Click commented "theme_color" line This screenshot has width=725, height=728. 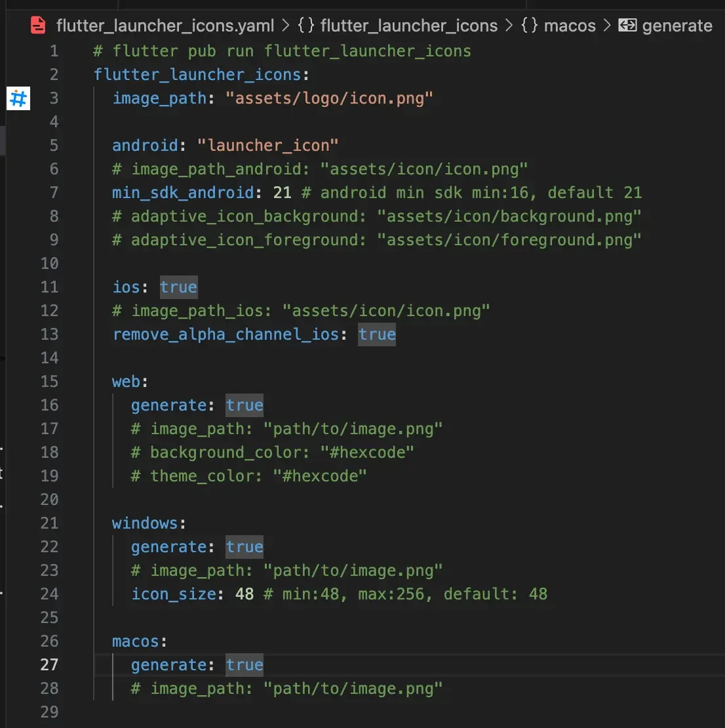249,476
